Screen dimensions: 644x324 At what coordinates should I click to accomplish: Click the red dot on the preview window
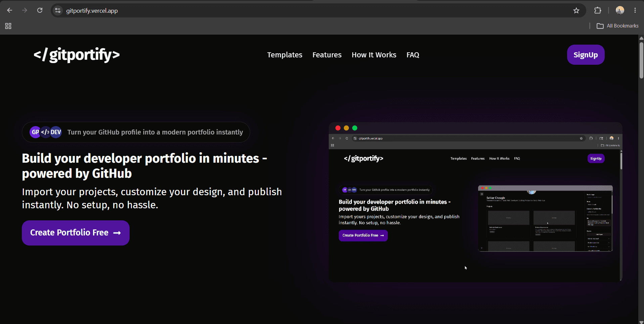coord(338,128)
